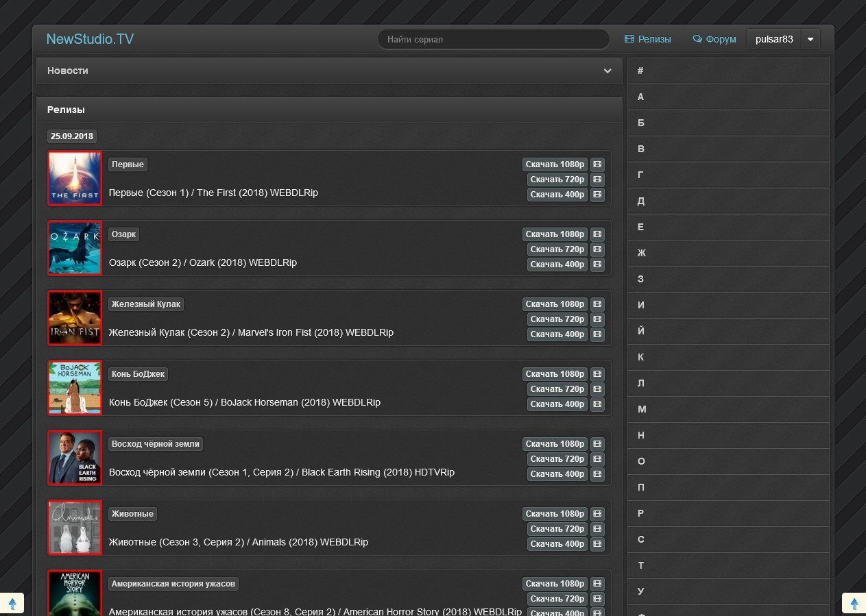Download Первые in 1080p
866x616 pixels.
555,164
